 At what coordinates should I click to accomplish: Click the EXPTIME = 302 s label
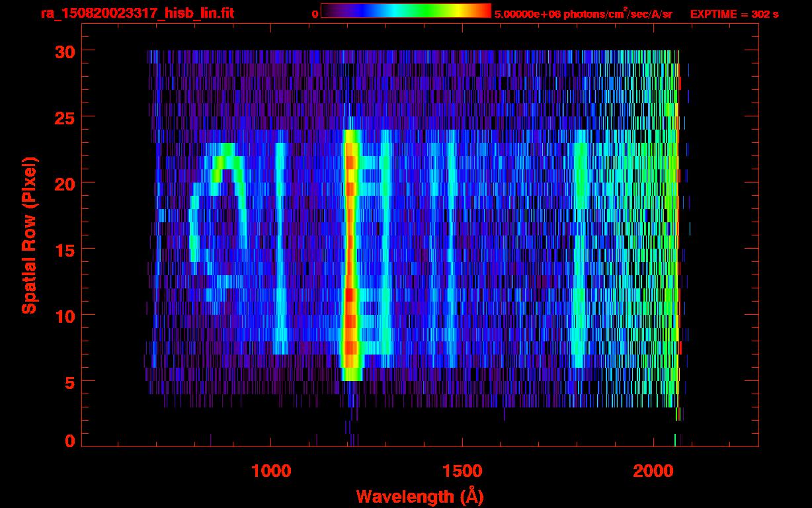click(733, 14)
